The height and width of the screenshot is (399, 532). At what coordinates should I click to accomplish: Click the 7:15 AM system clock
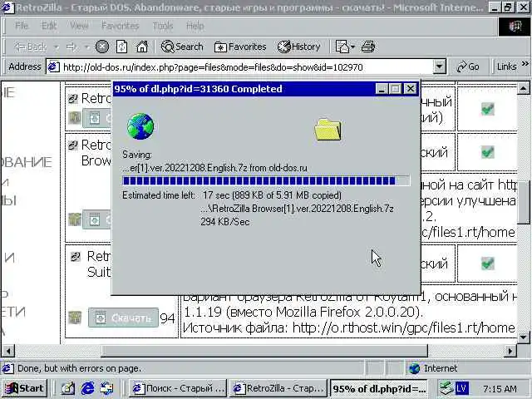coord(500,388)
